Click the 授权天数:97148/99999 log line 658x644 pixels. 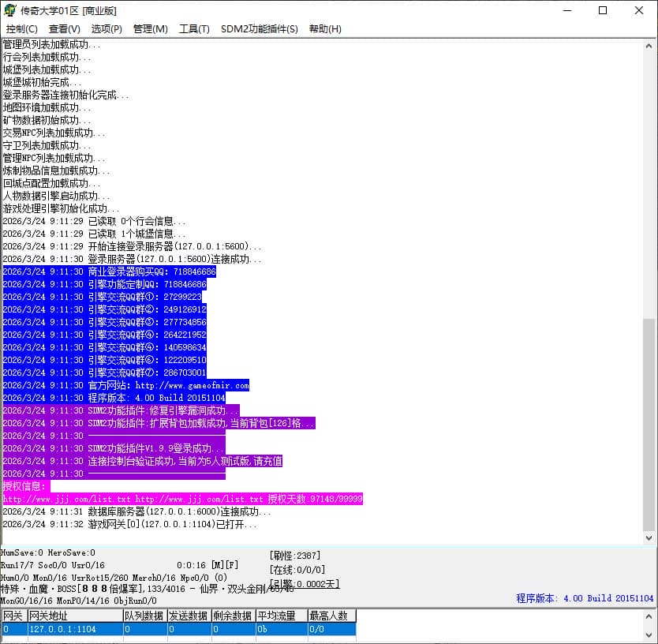[x=182, y=499]
